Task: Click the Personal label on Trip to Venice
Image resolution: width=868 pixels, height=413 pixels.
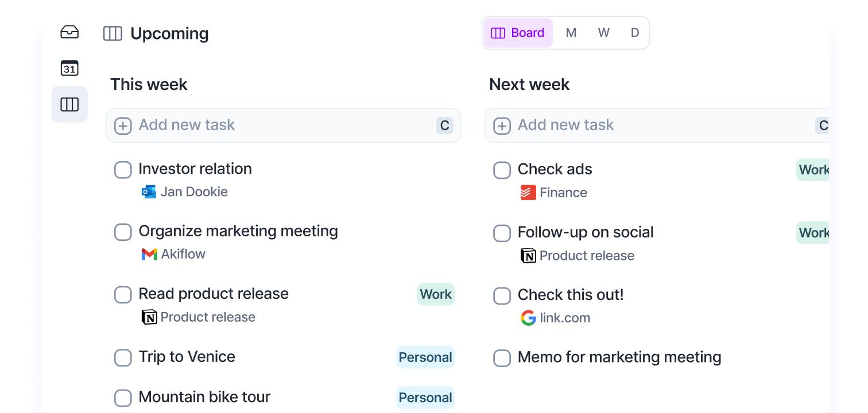Action: click(x=425, y=357)
